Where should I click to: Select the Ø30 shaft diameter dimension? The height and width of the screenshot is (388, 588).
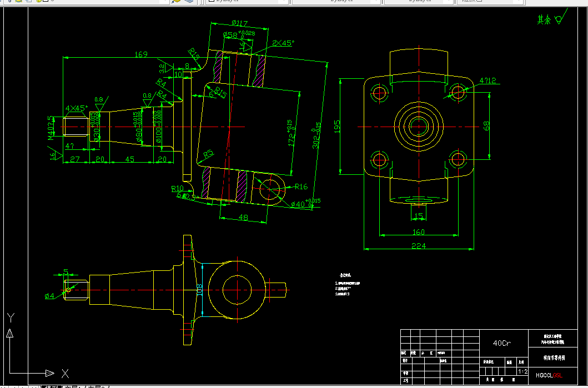96,127
